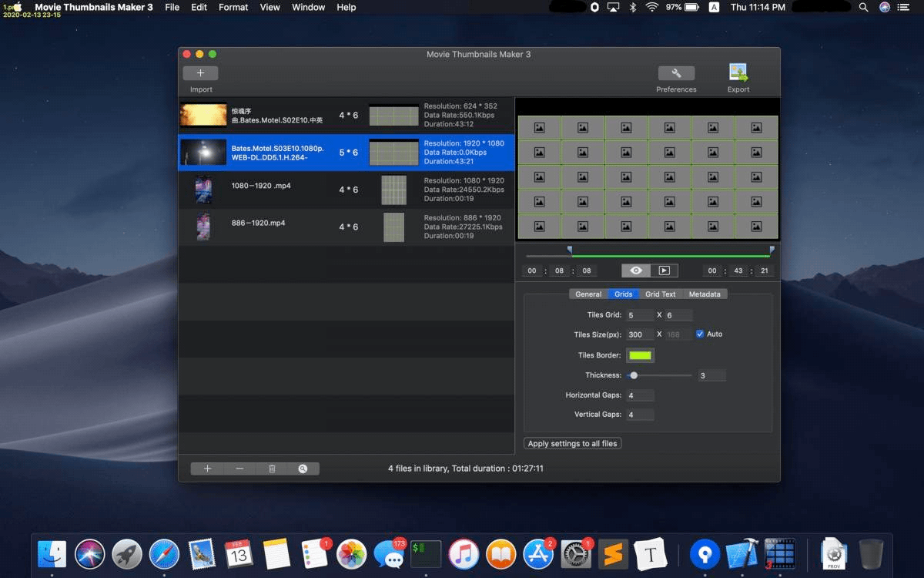This screenshot has width=924, height=578.
Task: Click the Export icon
Action: point(738,73)
